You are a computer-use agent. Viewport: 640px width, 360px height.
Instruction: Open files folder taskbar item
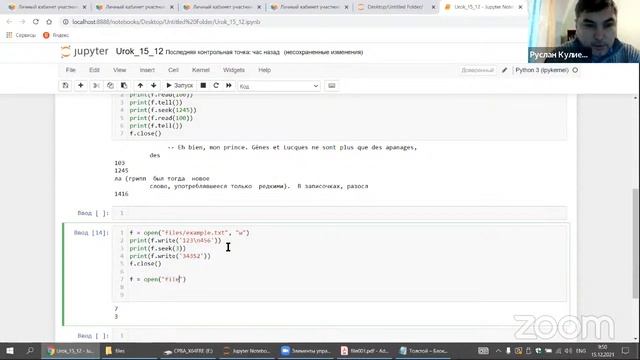click(129, 351)
